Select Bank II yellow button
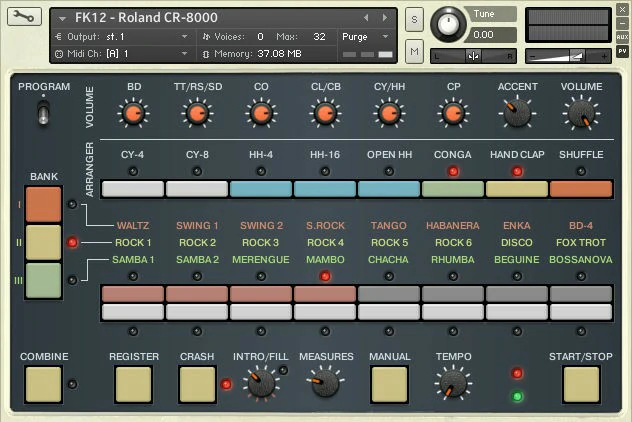This screenshot has width=632, height=422. (x=44, y=242)
